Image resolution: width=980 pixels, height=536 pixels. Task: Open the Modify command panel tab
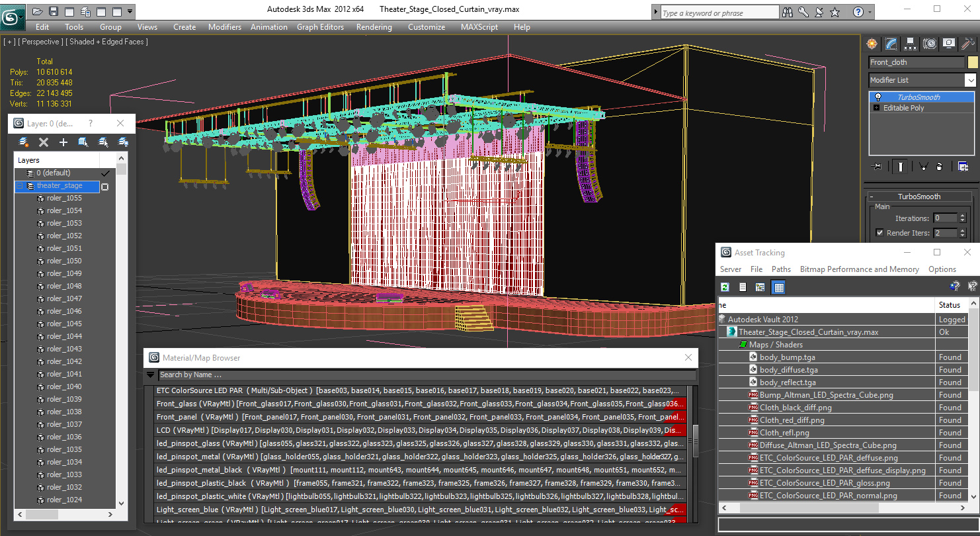tap(891, 44)
